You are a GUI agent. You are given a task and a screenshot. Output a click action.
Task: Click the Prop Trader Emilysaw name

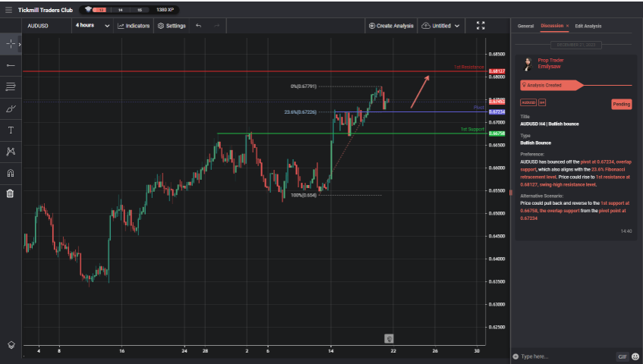(x=550, y=64)
